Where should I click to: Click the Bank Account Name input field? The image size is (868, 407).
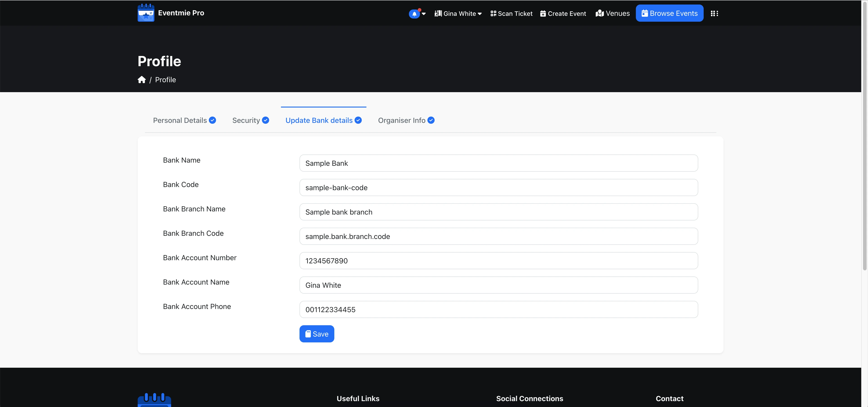pyautogui.click(x=498, y=285)
